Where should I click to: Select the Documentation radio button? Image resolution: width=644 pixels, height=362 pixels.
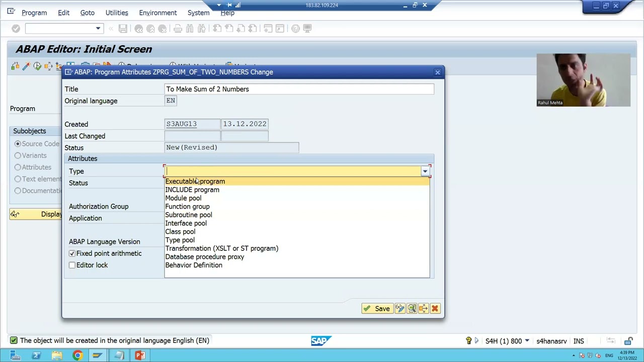(18, 191)
